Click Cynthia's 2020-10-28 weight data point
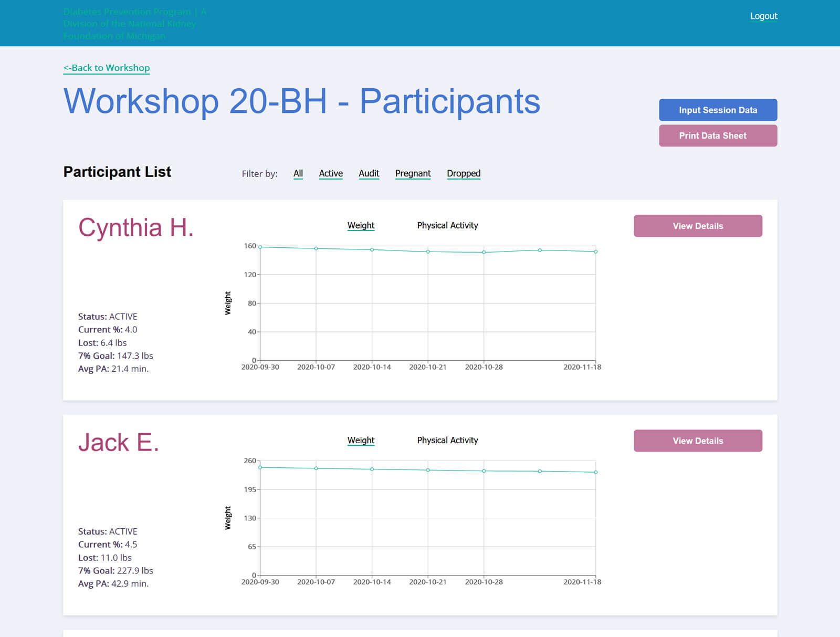The image size is (840, 637). pyautogui.click(x=484, y=252)
